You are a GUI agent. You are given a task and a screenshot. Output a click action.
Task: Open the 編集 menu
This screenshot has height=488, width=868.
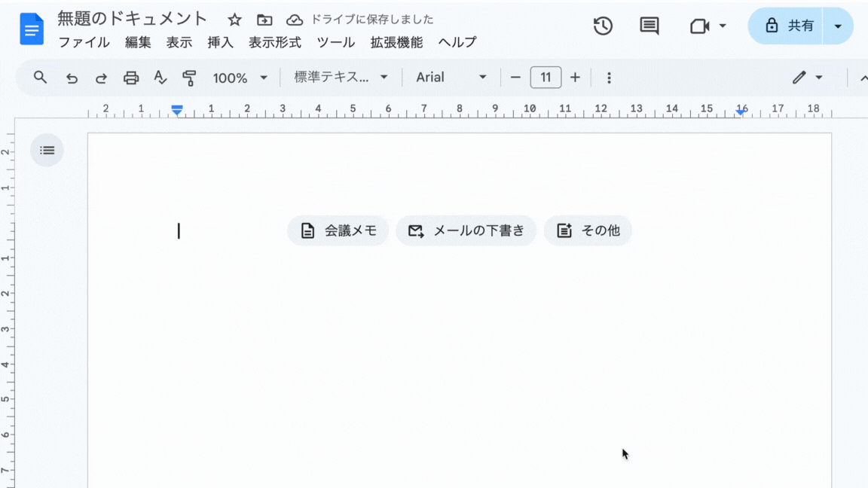[x=138, y=43]
